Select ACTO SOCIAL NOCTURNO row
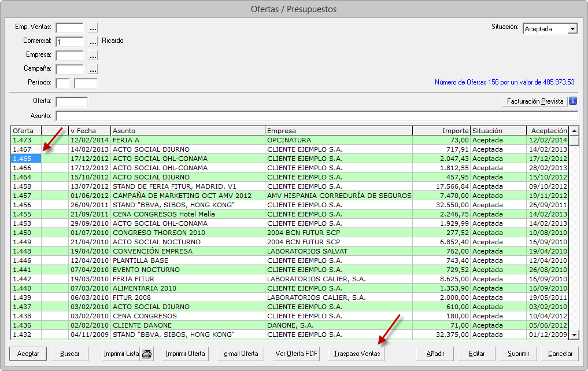The height and width of the screenshot is (371, 588). [290, 242]
